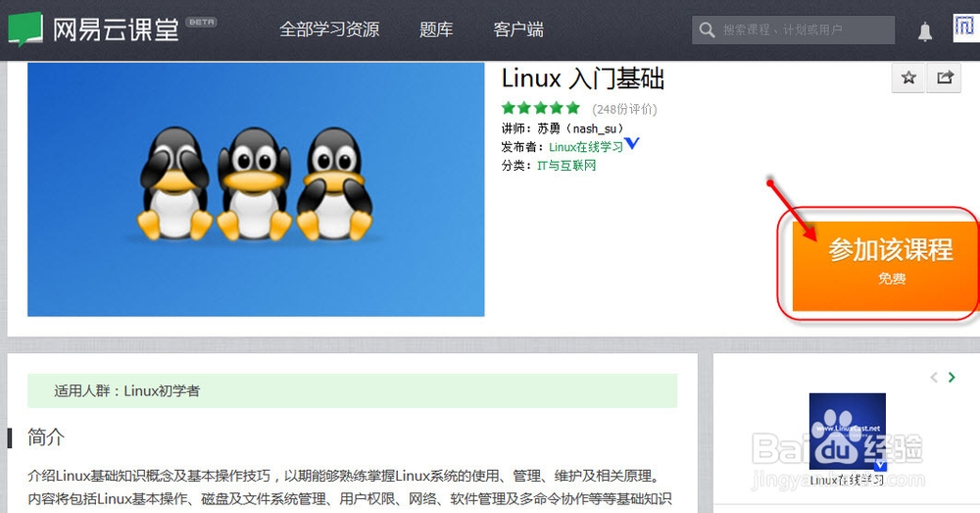Open the (248份评价) reviews link
980x513 pixels.
[x=624, y=110]
